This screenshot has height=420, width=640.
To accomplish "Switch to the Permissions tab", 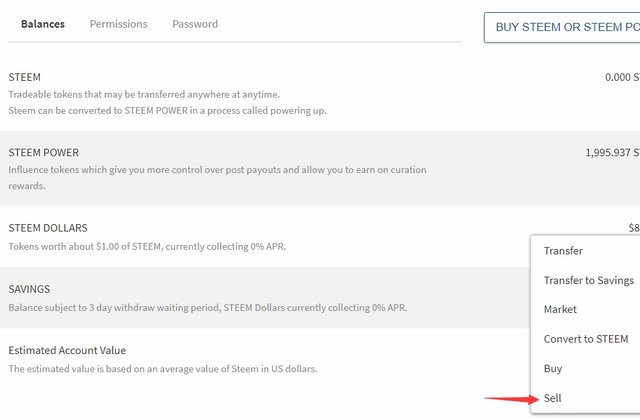I will click(118, 24).
